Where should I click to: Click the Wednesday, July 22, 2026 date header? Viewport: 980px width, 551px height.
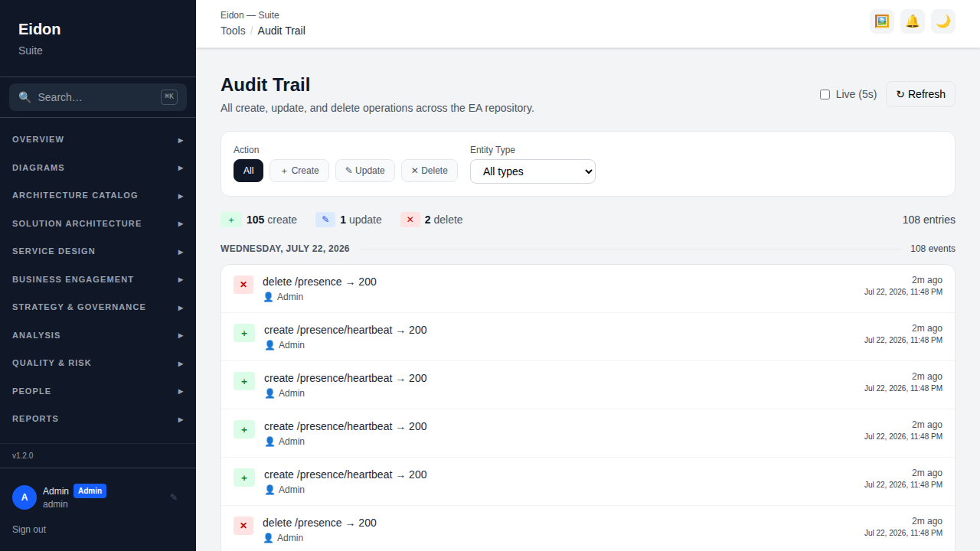[285, 249]
